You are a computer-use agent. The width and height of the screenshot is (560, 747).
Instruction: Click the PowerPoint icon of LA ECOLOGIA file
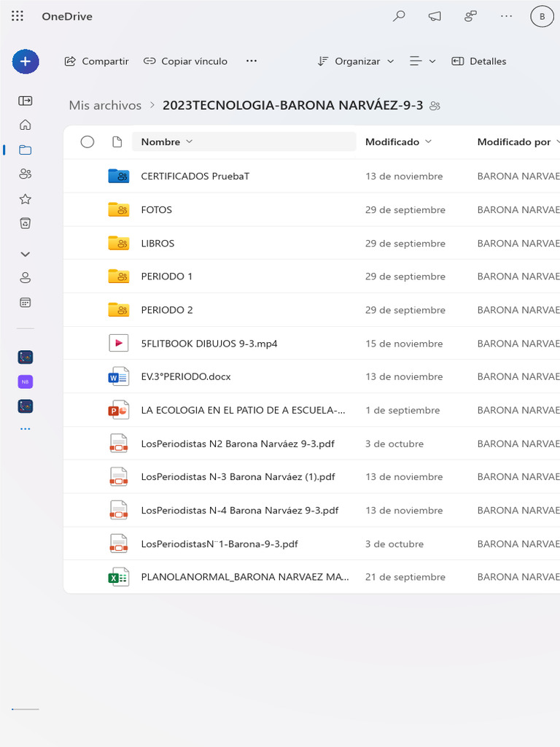click(119, 410)
